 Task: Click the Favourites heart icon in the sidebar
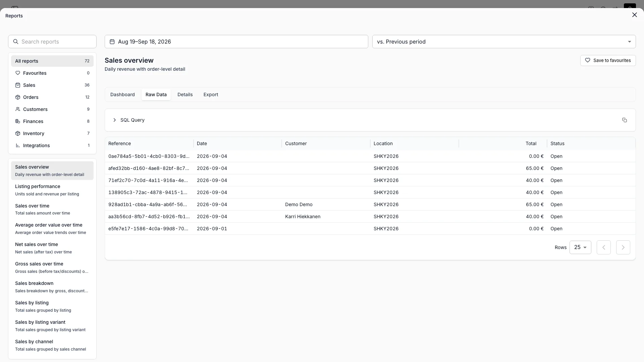pos(18,73)
